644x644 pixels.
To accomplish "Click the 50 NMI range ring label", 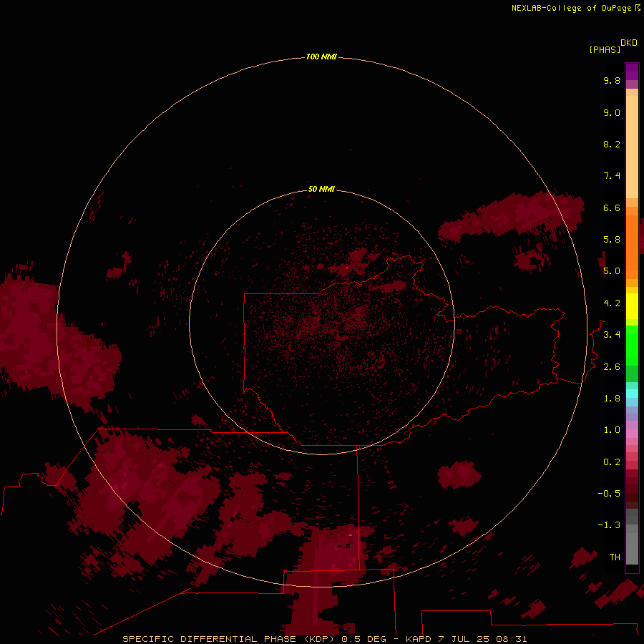I will [x=321, y=189].
